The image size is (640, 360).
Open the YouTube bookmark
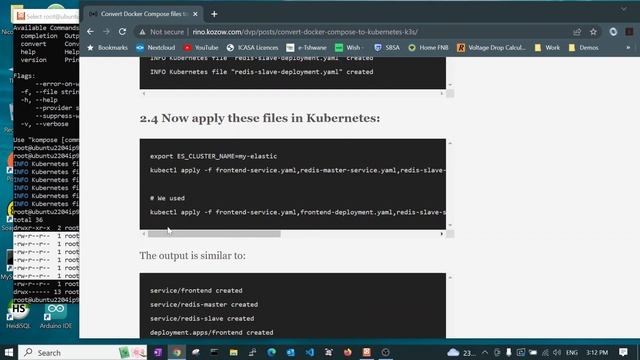click(201, 48)
